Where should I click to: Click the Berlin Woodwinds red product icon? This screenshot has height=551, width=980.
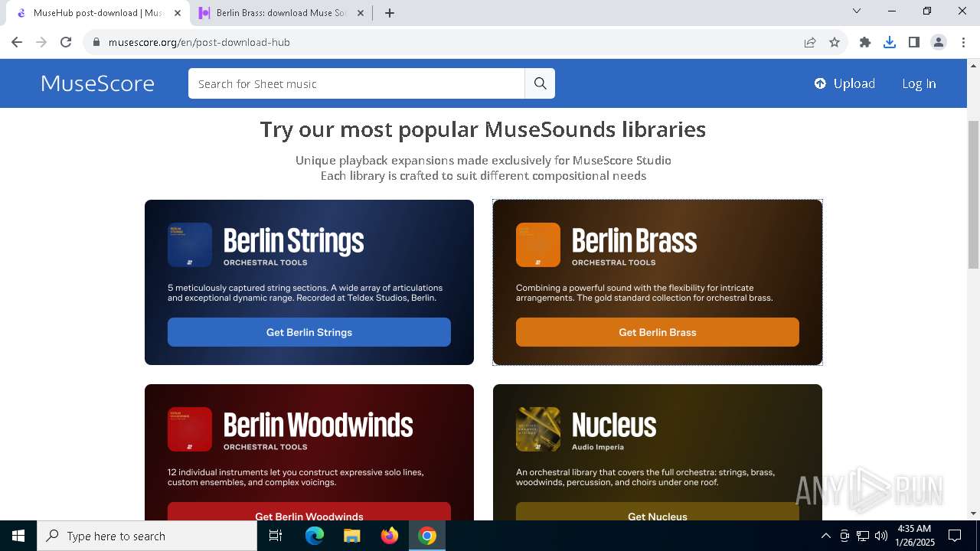(190, 429)
